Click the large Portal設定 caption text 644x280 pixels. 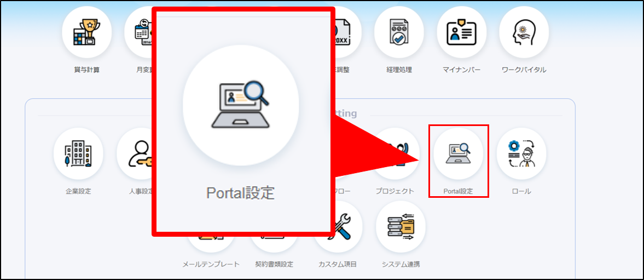pyautogui.click(x=240, y=193)
